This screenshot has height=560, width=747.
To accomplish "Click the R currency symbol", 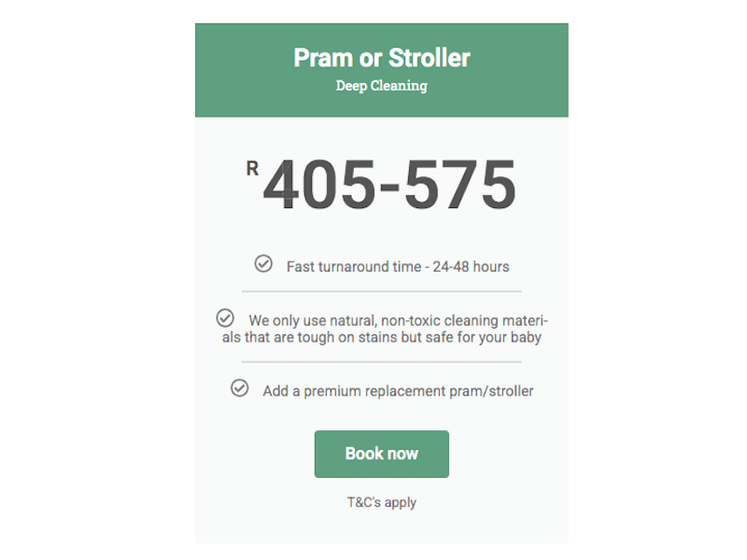I will 252,168.
